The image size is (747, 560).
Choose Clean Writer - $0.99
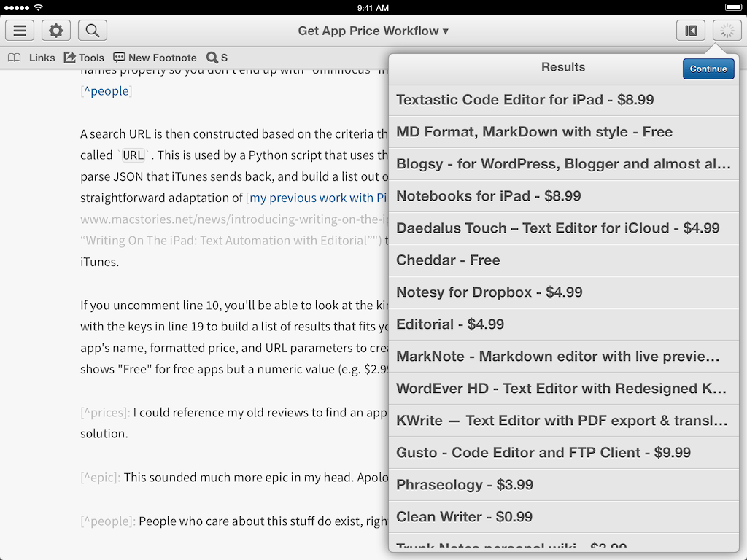pyautogui.click(x=564, y=517)
